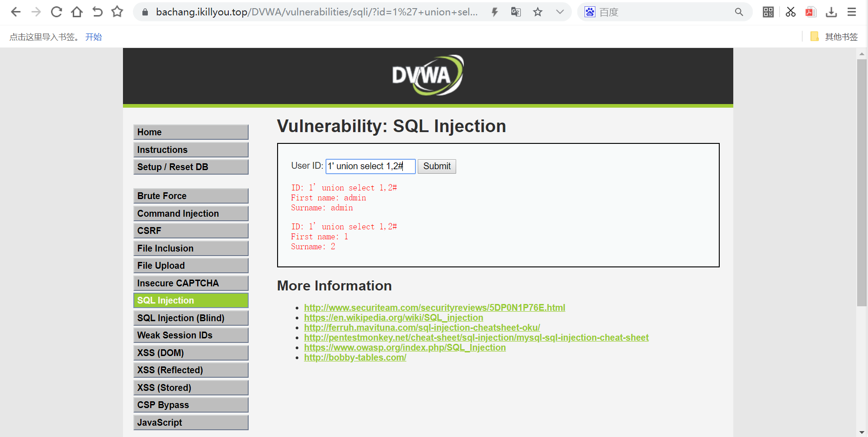The width and height of the screenshot is (868, 437).
Task: Open the Home menu item
Action: tap(191, 132)
